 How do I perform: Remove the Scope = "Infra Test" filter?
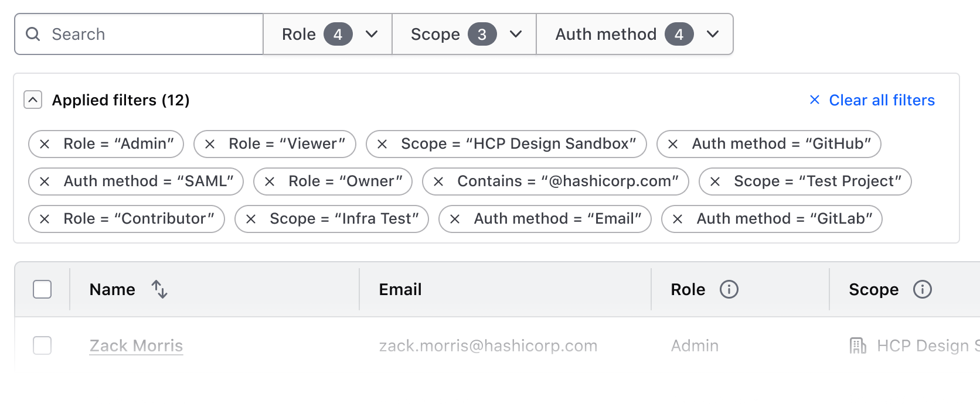[x=251, y=219]
